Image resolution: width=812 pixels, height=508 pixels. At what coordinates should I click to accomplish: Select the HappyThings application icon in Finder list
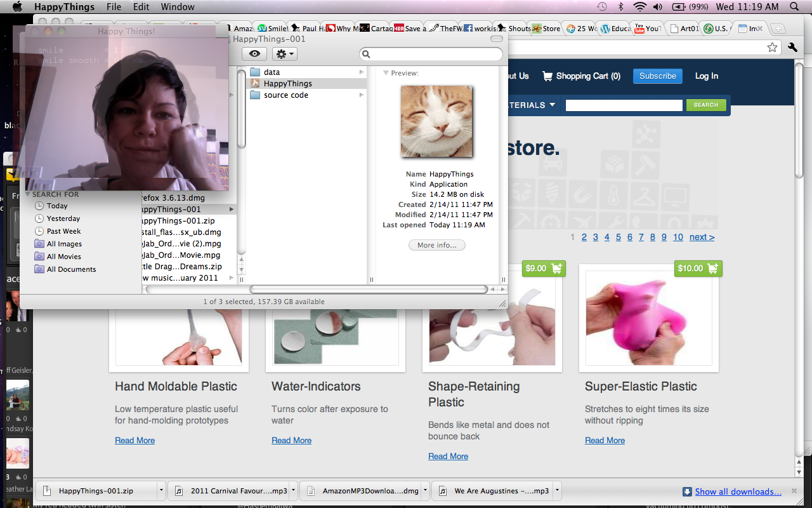click(255, 84)
